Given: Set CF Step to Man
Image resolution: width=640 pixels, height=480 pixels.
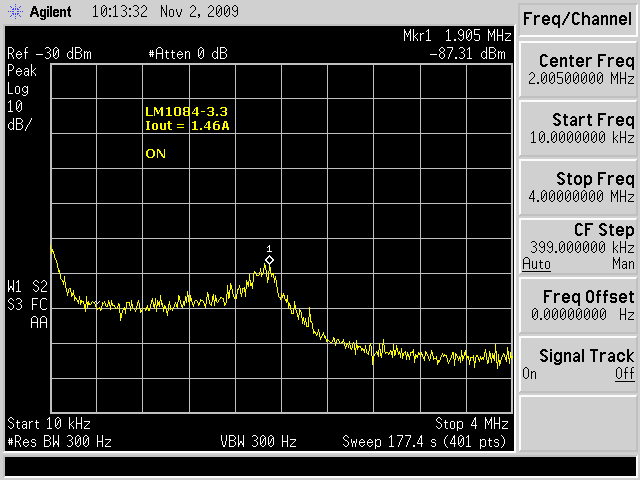Looking at the screenshot, I should tap(623, 264).
